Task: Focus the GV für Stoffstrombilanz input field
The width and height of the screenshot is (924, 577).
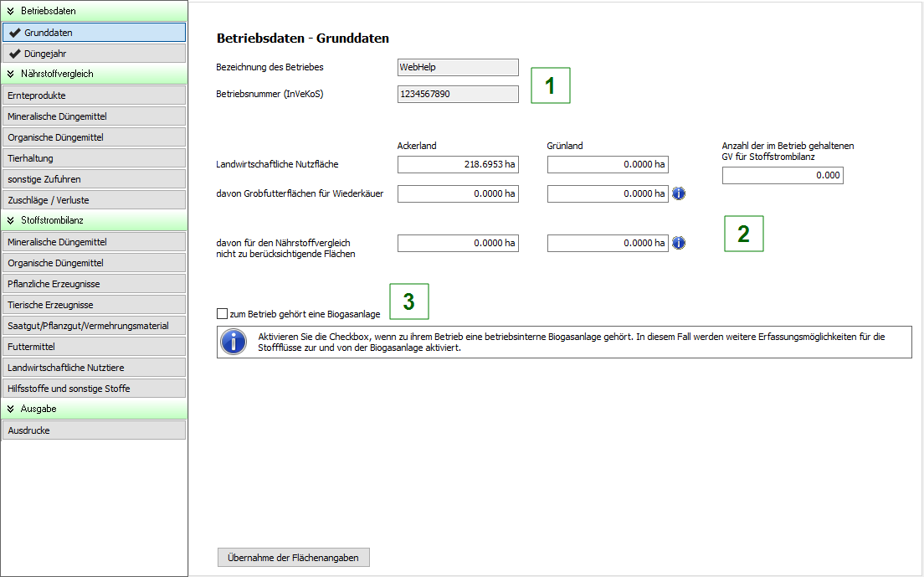Action: coord(782,176)
